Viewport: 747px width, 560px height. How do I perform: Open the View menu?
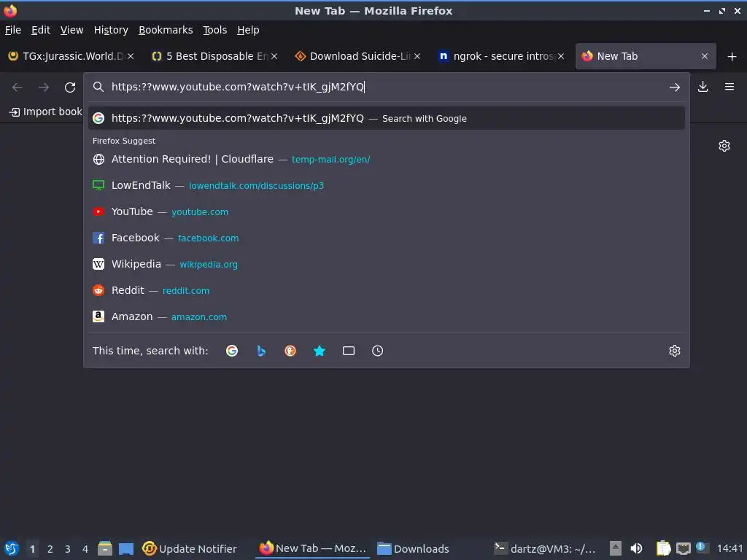[71, 30]
